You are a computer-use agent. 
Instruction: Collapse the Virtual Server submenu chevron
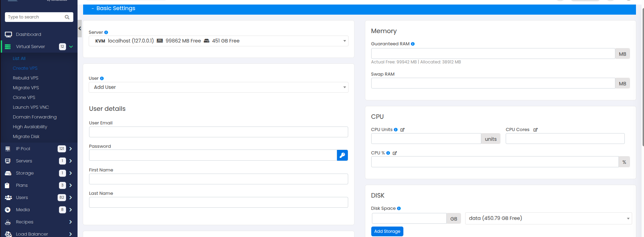pos(71,47)
